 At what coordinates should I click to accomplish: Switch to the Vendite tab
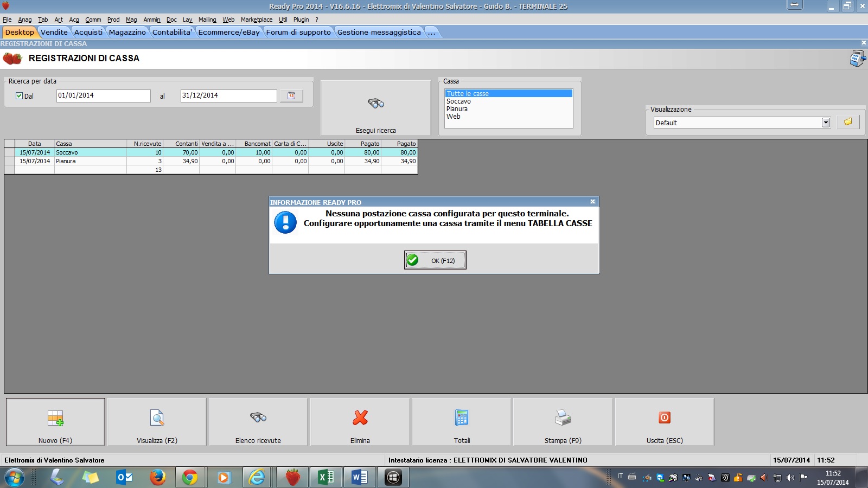click(54, 32)
